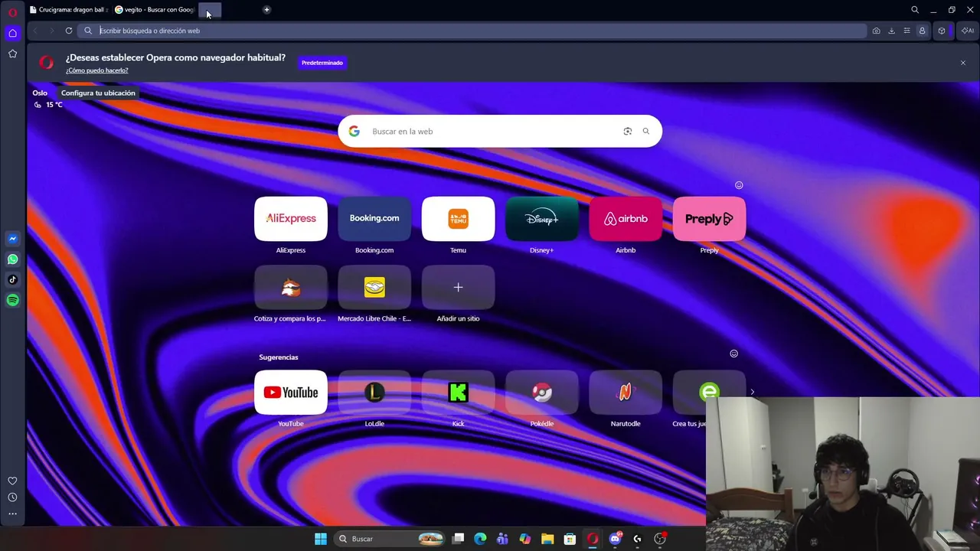
Task: Open the extensions cube icon
Action: click(x=942, y=31)
